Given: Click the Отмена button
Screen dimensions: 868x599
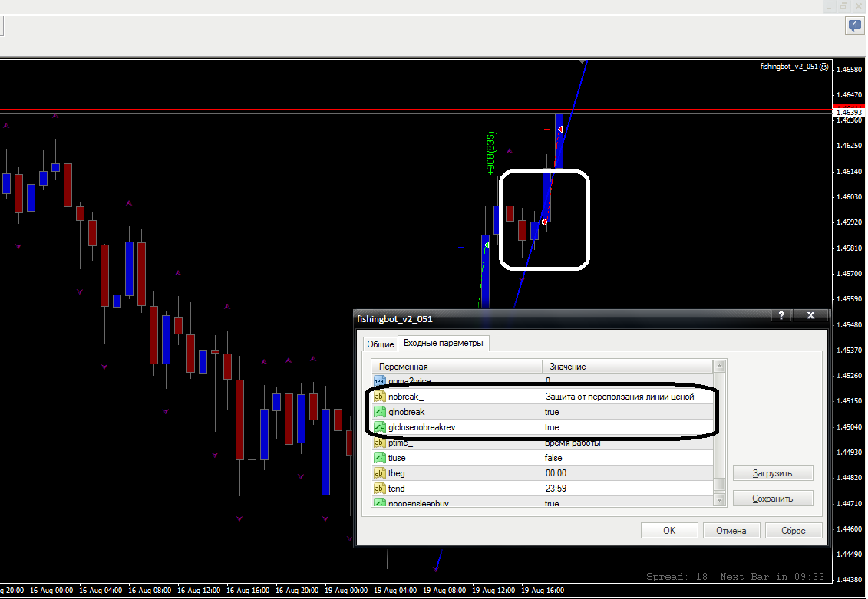Looking at the screenshot, I should [x=731, y=531].
